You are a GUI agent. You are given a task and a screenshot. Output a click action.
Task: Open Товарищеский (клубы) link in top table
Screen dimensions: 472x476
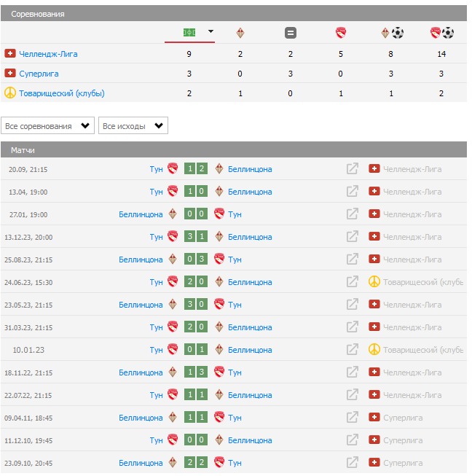(x=62, y=93)
